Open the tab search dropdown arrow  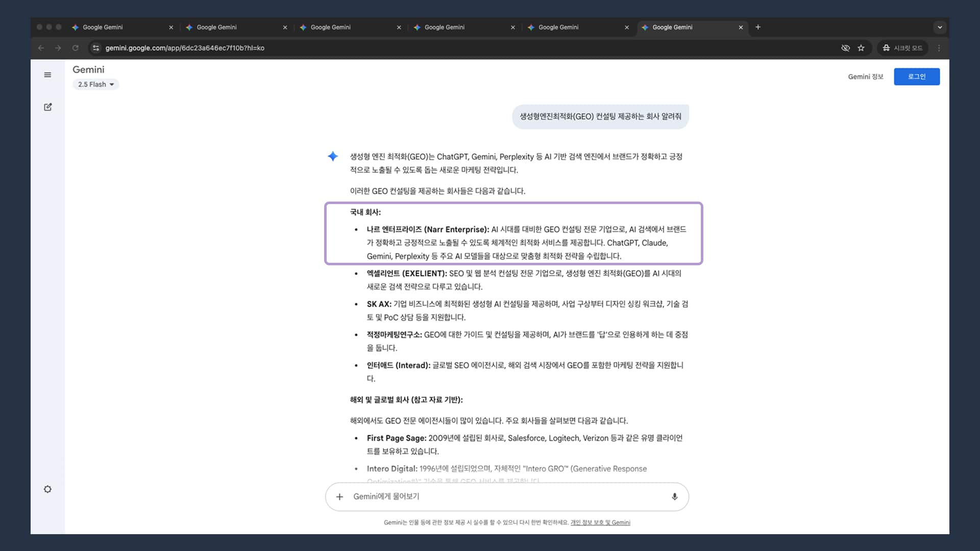pos(940,28)
